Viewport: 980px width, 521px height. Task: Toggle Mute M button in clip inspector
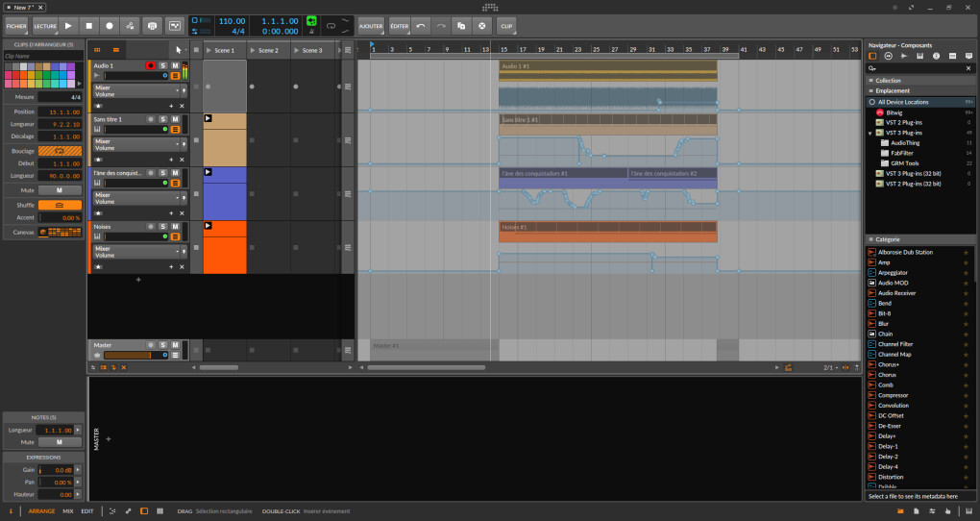[x=60, y=190]
